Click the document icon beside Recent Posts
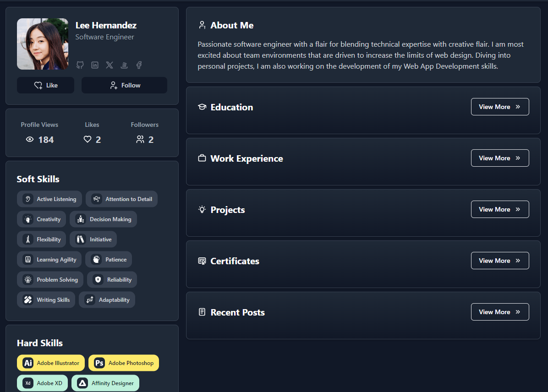 point(202,312)
